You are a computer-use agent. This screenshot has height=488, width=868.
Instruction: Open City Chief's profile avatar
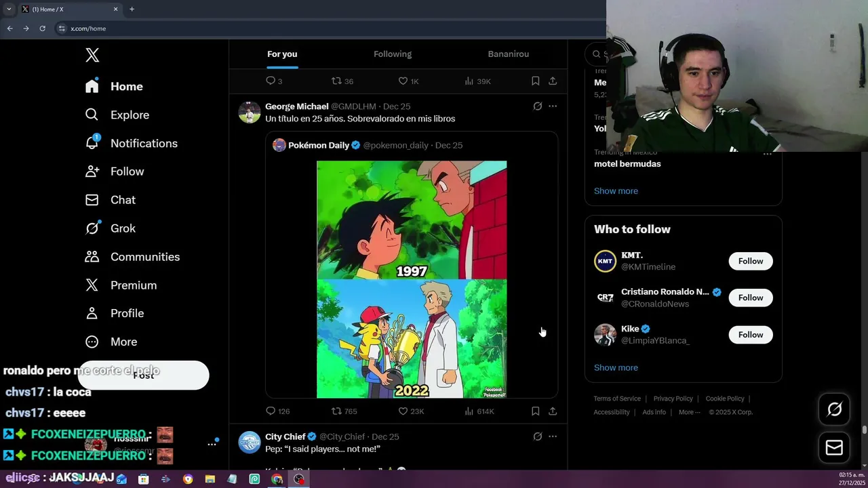(x=250, y=442)
